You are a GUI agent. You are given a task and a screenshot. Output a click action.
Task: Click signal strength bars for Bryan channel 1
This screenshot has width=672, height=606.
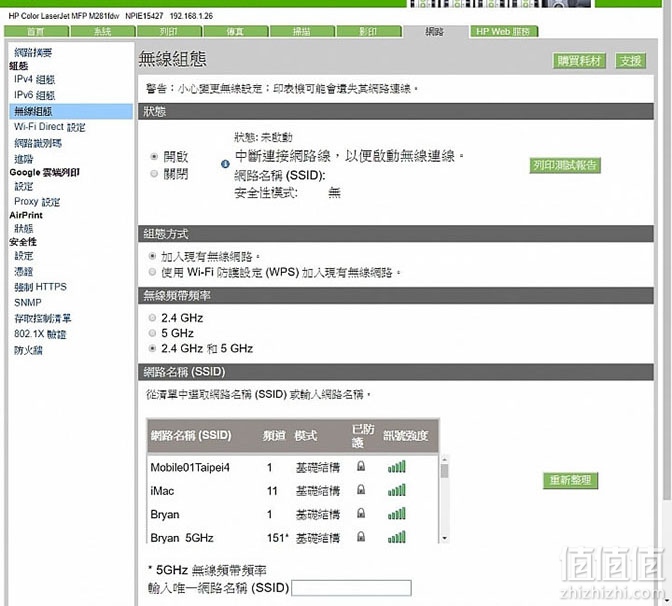(x=396, y=513)
